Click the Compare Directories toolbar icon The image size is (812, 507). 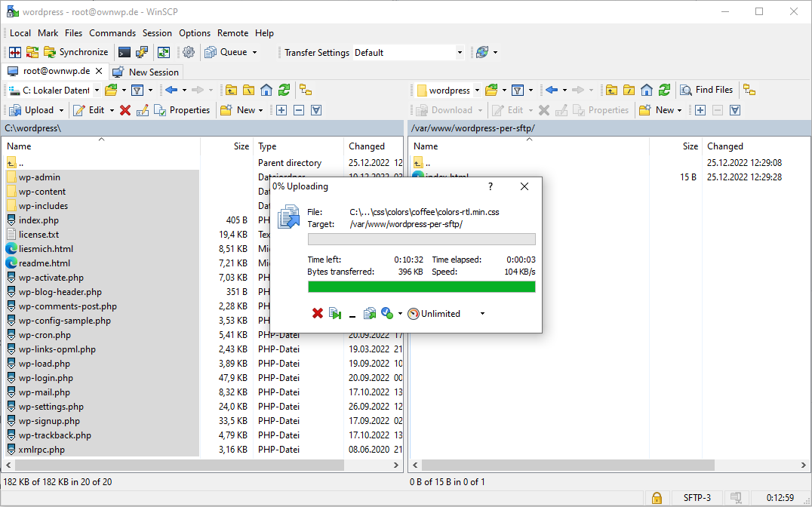pos(15,52)
